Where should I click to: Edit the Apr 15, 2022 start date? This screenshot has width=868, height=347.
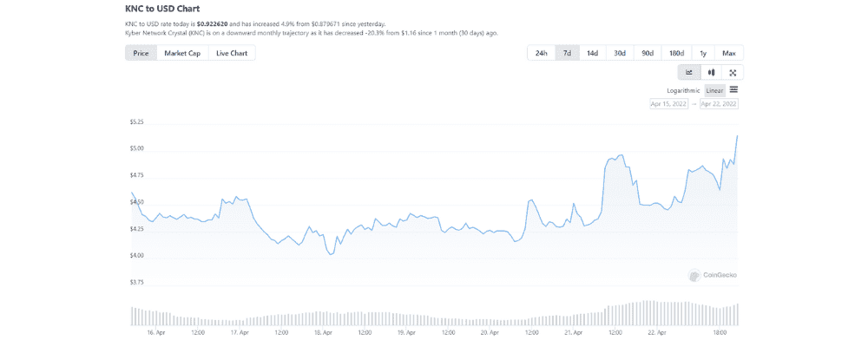[668, 104]
